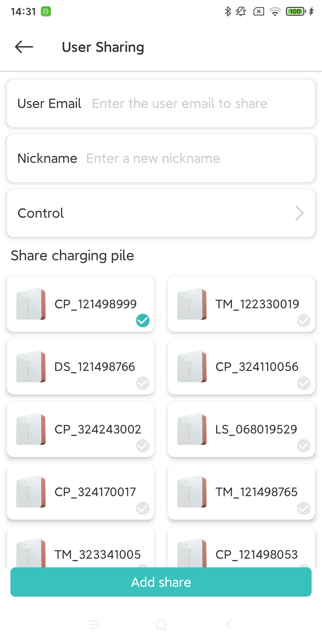This screenshot has height=644, width=322.
Task: Expand the Control chevron arrow
Action: (299, 213)
